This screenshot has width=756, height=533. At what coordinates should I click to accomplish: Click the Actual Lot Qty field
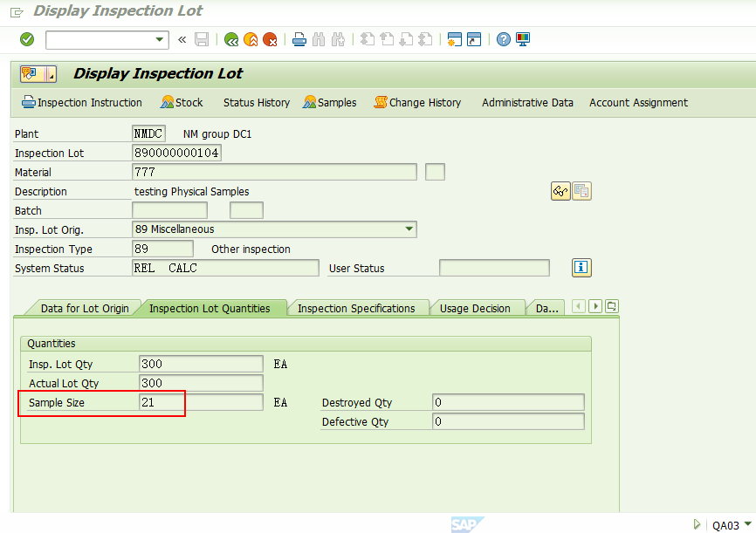click(x=201, y=384)
